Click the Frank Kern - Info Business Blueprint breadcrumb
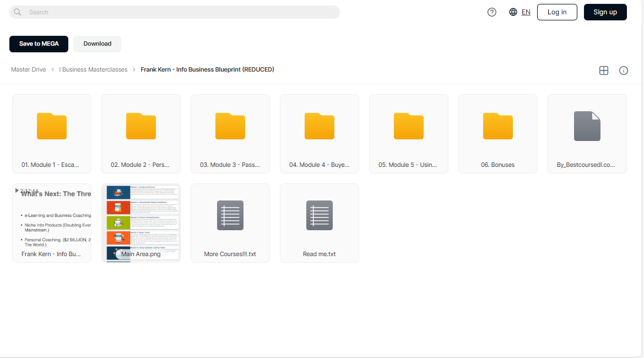Screen dimensions: 644x358 pyautogui.click(x=207, y=70)
